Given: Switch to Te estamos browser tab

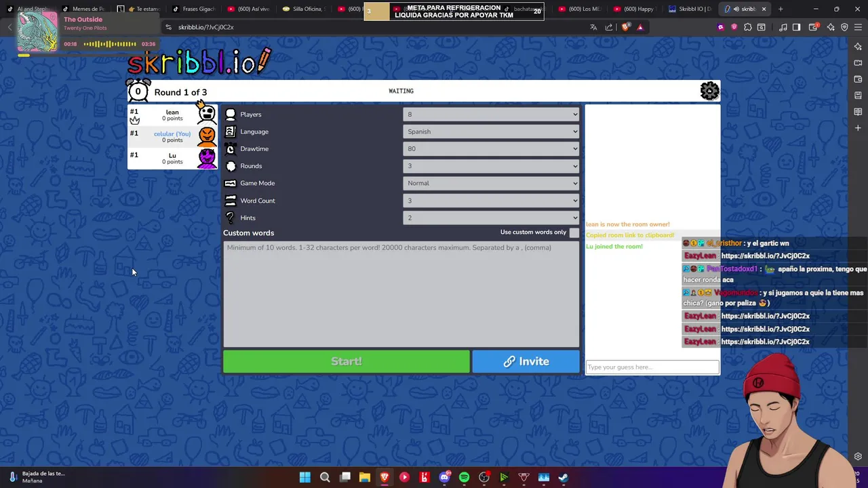Looking at the screenshot, I should [x=138, y=9].
